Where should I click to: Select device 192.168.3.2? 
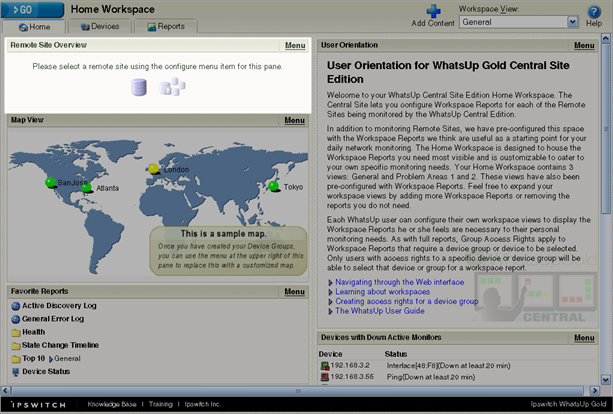[350, 365]
